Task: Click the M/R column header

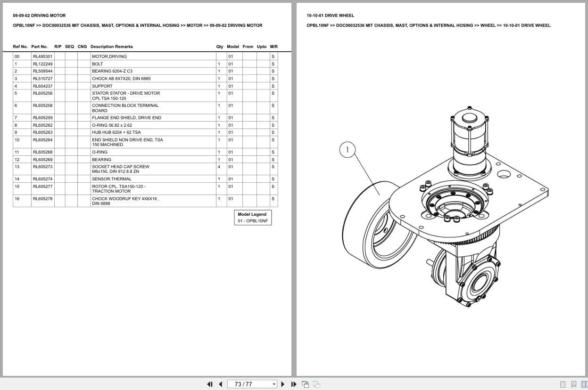Action: pos(274,47)
